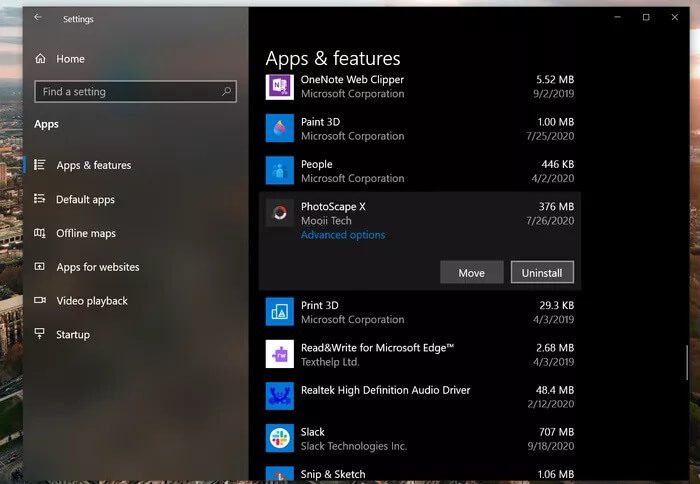Click the search magnifier icon

(226, 91)
